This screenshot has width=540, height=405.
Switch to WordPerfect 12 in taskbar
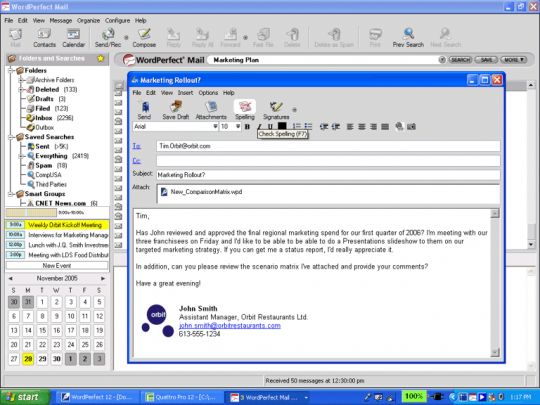tap(97, 397)
